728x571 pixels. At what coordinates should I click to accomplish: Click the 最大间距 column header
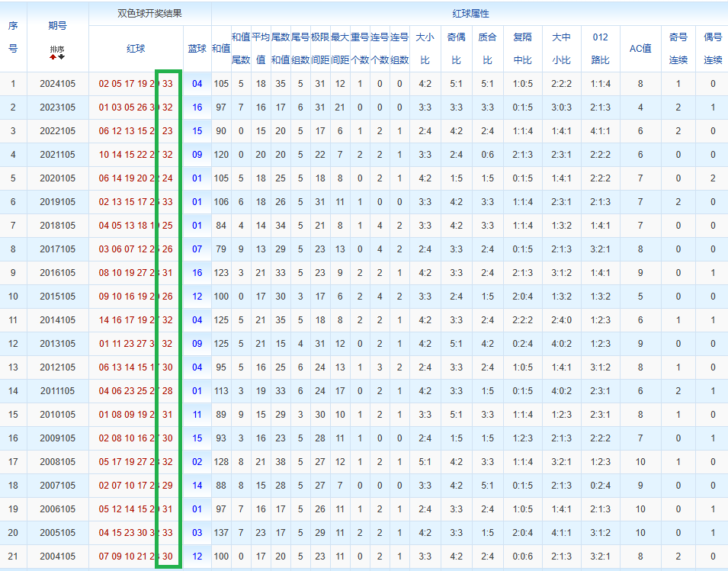340,48
